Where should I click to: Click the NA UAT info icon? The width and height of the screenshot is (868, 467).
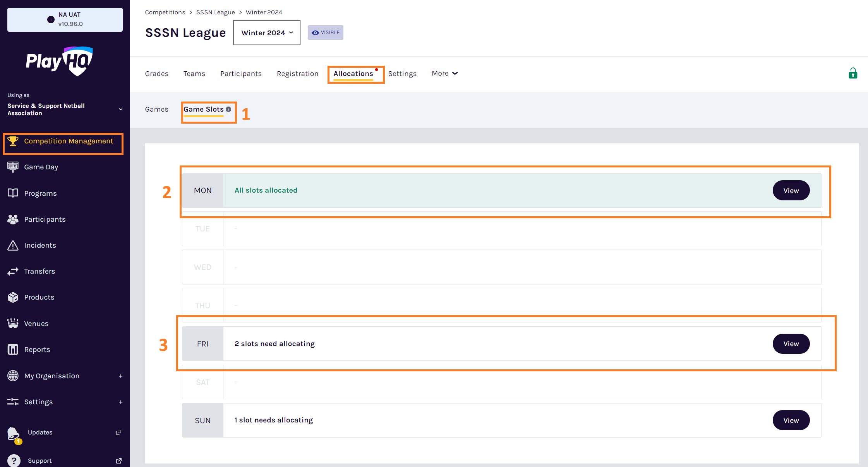pyautogui.click(x=51, y=19)
